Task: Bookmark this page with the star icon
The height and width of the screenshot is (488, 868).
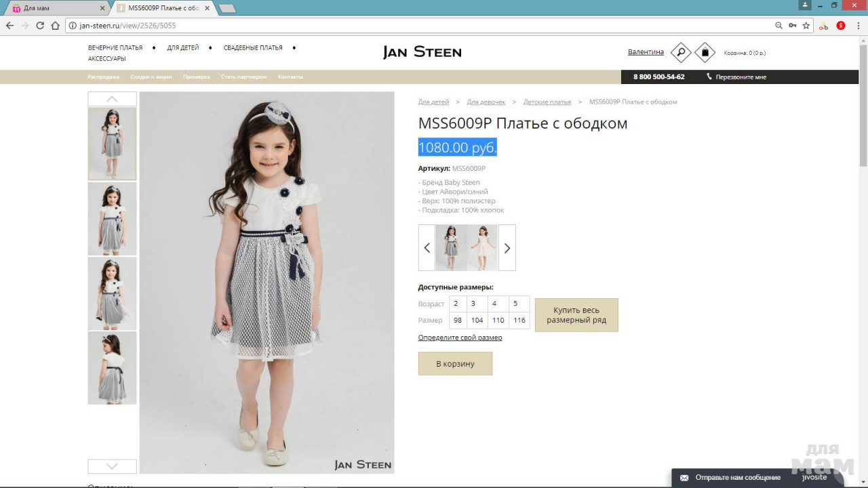Action: (x=806, y=26)
